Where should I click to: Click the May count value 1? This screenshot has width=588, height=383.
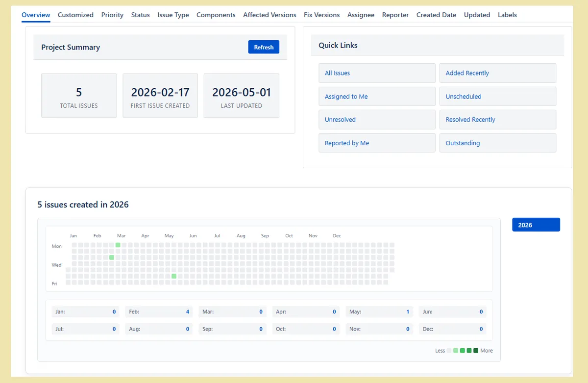pos(408,312)
